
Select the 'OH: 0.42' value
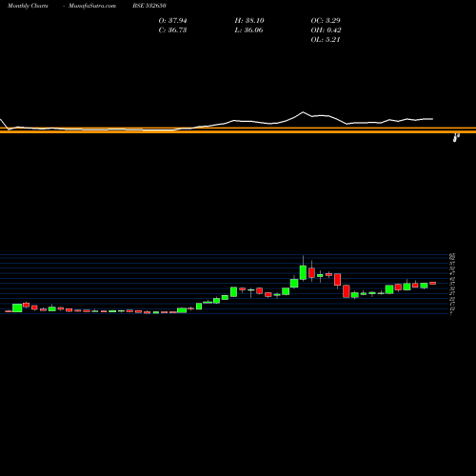[x=326, y=30]
